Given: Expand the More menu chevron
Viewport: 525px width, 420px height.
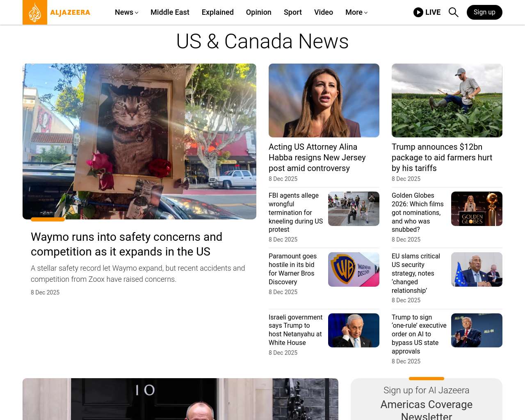Looking at the screenshot, I should 366,13.
